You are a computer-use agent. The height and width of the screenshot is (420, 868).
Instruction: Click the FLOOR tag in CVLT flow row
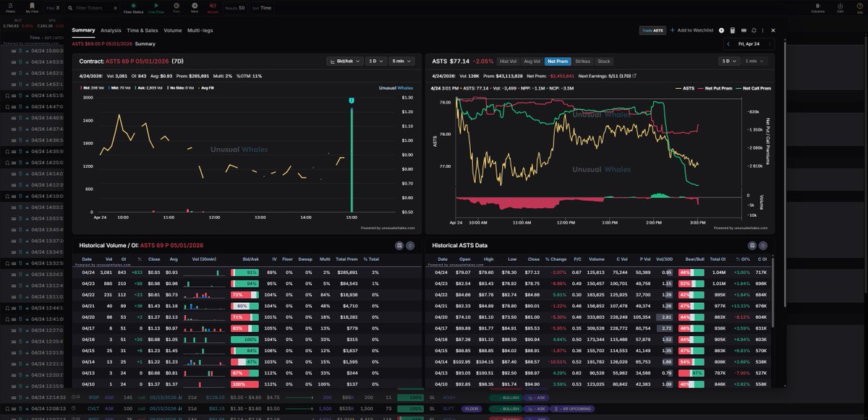click(x=473, y=408)
